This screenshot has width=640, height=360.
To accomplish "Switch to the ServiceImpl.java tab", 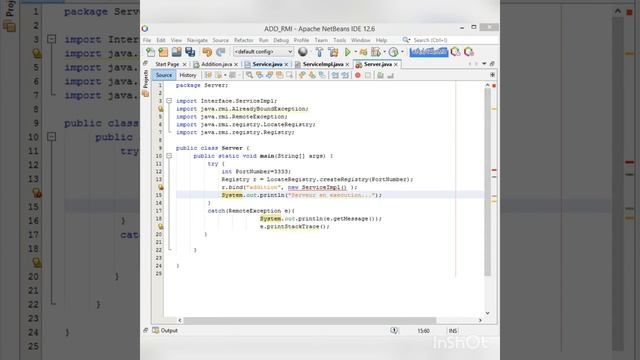I will 323,64.
